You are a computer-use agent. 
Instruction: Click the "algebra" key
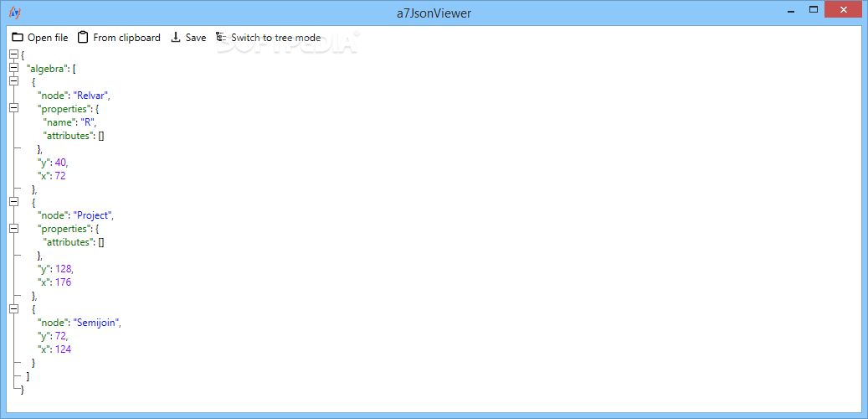point(48,69)
